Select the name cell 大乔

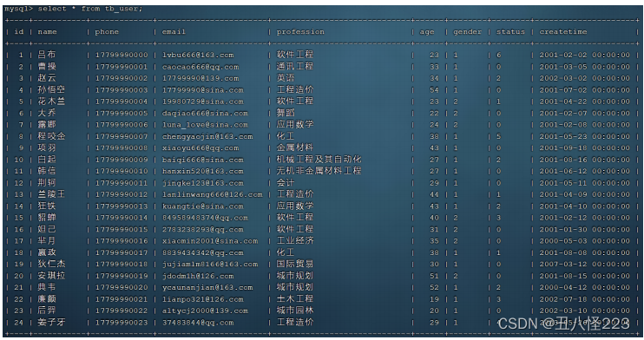(x=46, y=113)
